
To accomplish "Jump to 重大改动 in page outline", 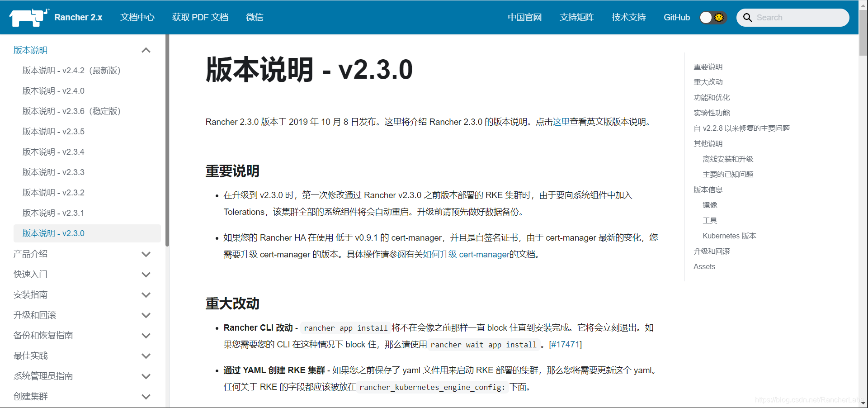I will click(708, 82).
